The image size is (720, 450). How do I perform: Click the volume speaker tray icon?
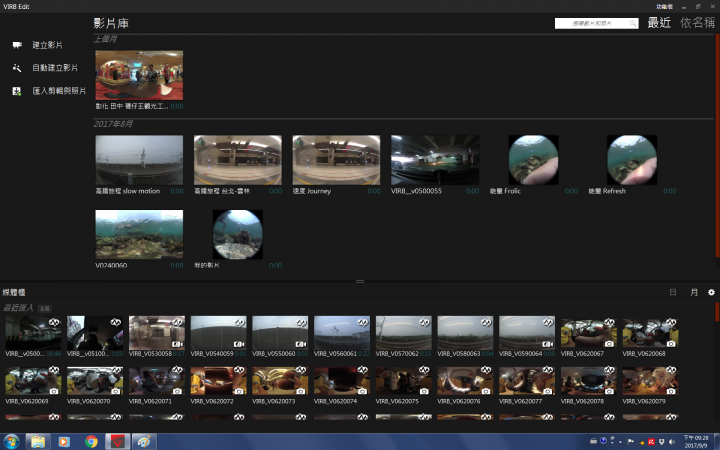672,442
